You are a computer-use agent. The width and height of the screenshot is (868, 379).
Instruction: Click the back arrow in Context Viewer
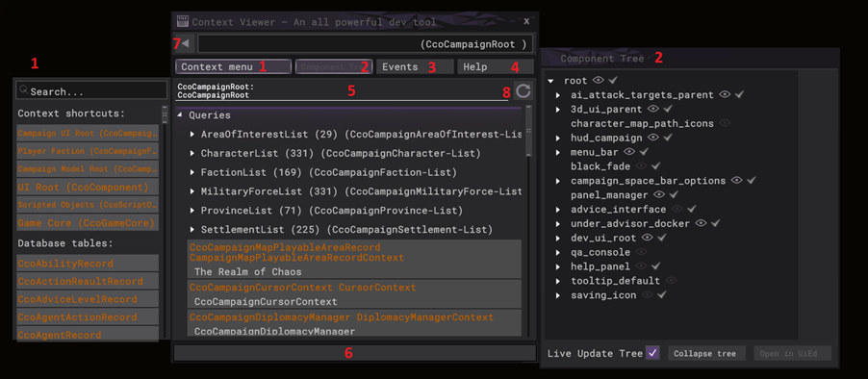point(186,43)
